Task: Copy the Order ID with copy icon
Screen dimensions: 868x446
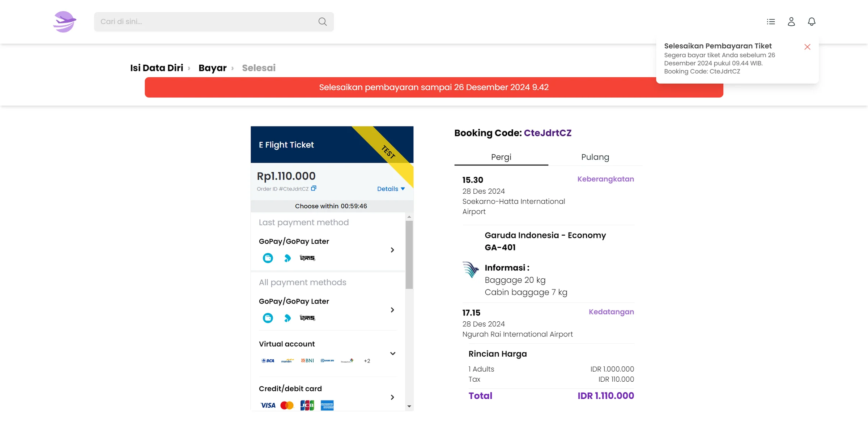Action: click(x=314, y=188)
